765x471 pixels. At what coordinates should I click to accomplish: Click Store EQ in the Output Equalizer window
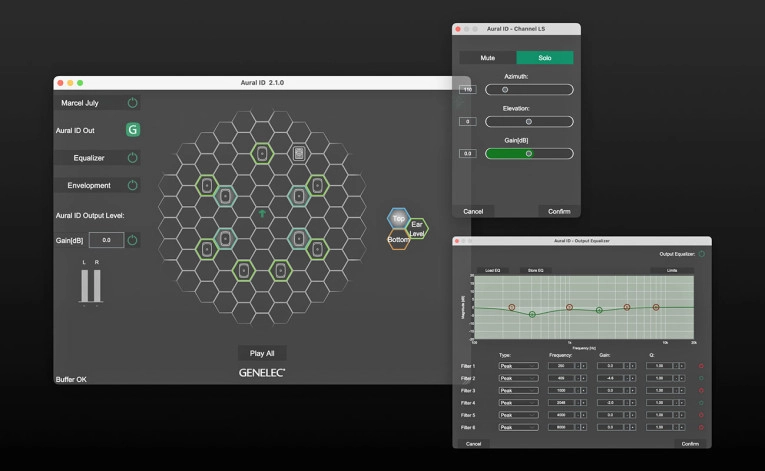click(535, 270)
